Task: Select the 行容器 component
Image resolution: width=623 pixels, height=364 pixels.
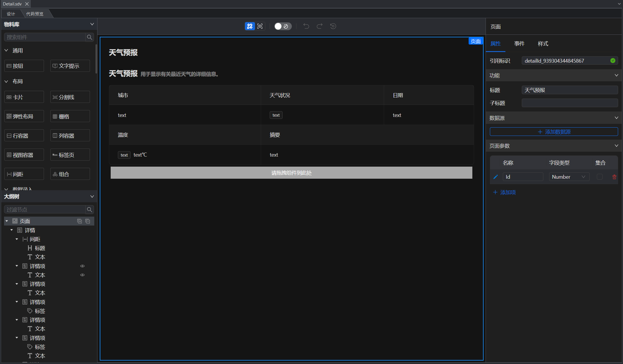Action: click(x=24, y=136)
